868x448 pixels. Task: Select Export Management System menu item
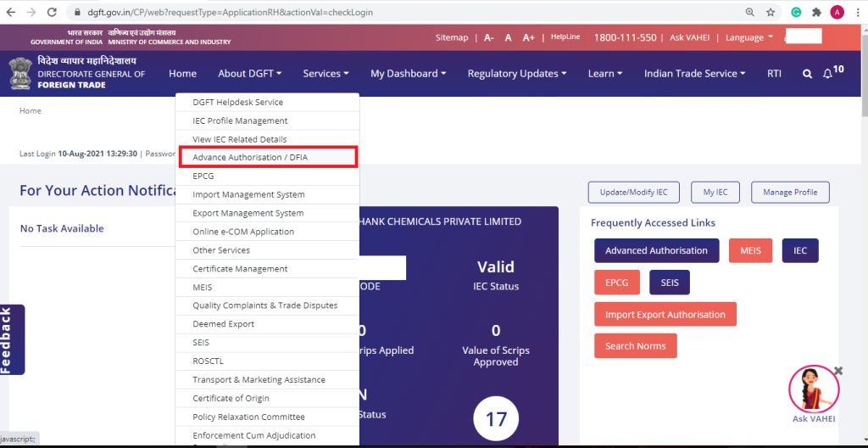(x=267, y=213)
